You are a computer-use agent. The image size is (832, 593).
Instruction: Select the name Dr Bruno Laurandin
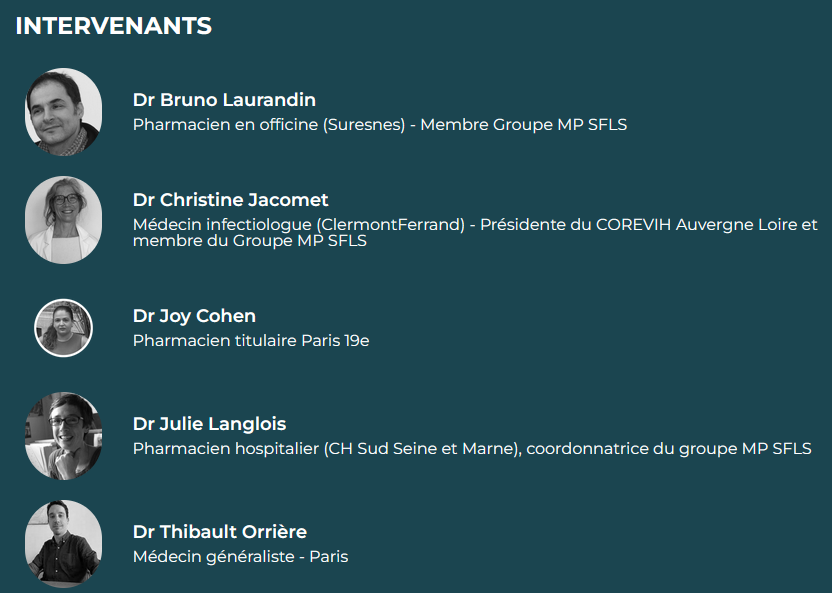tap(224, 100)
